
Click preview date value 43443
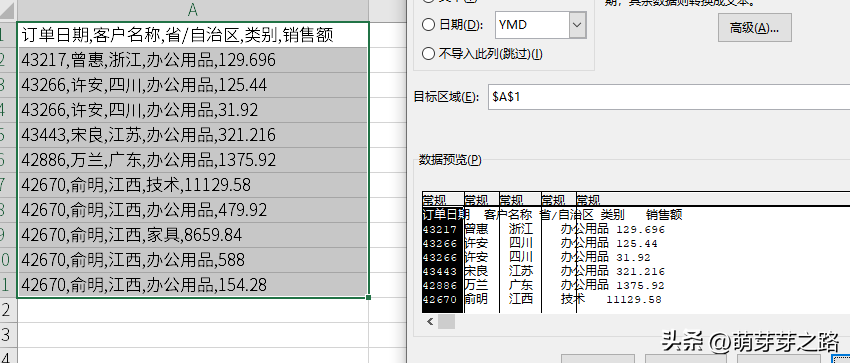coord(440,271)
